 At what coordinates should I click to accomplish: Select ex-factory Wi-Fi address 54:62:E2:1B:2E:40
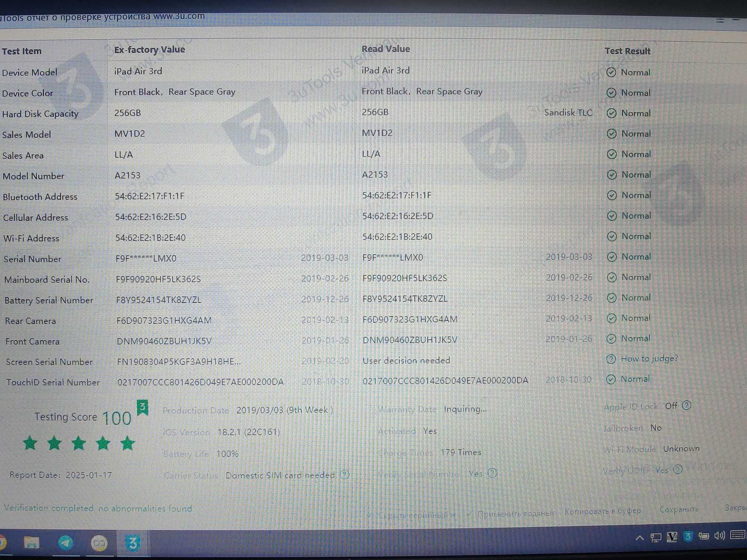point(150,237)
